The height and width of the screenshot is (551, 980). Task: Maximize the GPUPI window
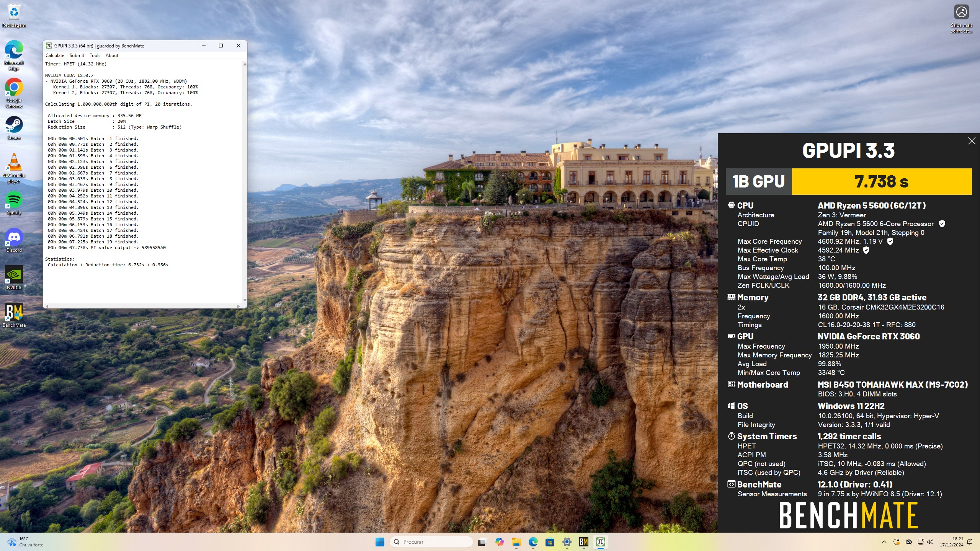221,46
